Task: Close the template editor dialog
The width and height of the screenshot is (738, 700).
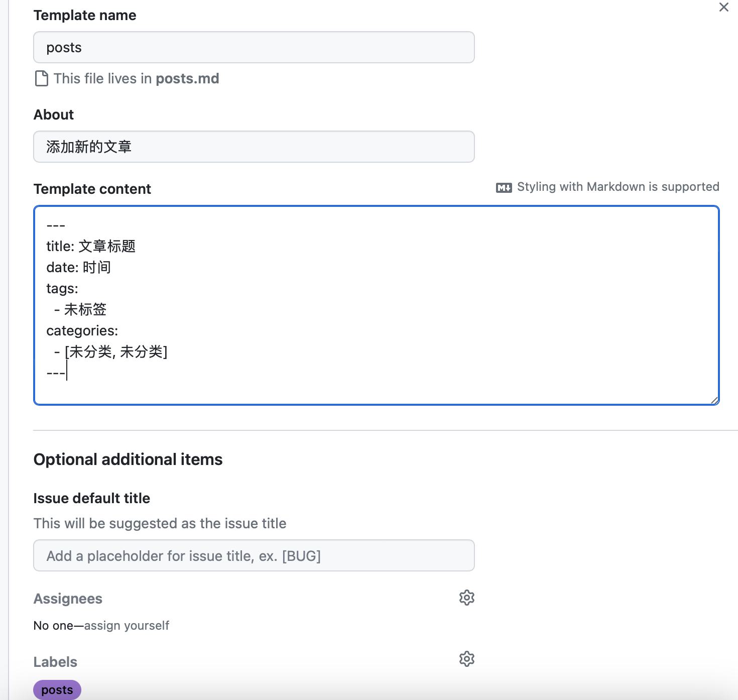Action: (x=723, y=8)
